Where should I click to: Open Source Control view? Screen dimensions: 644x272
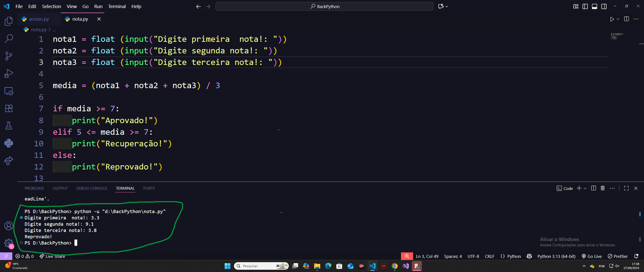[9, 56]
